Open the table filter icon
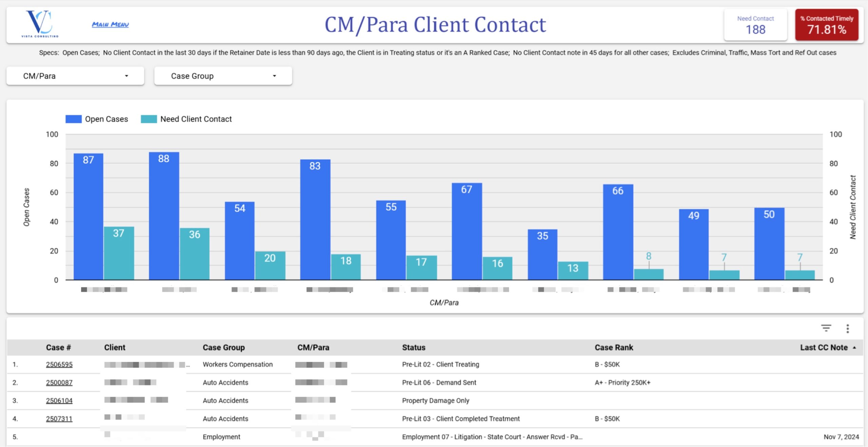 [826, 328]
